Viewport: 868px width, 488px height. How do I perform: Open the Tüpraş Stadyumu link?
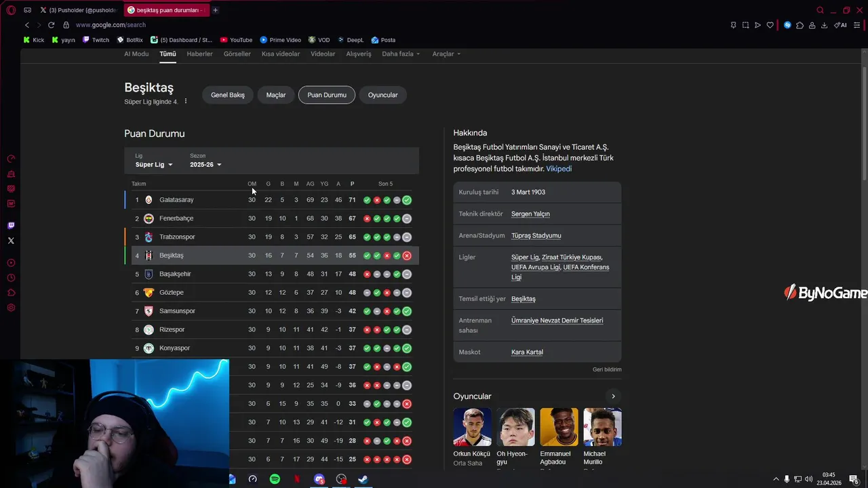point(536,235)
